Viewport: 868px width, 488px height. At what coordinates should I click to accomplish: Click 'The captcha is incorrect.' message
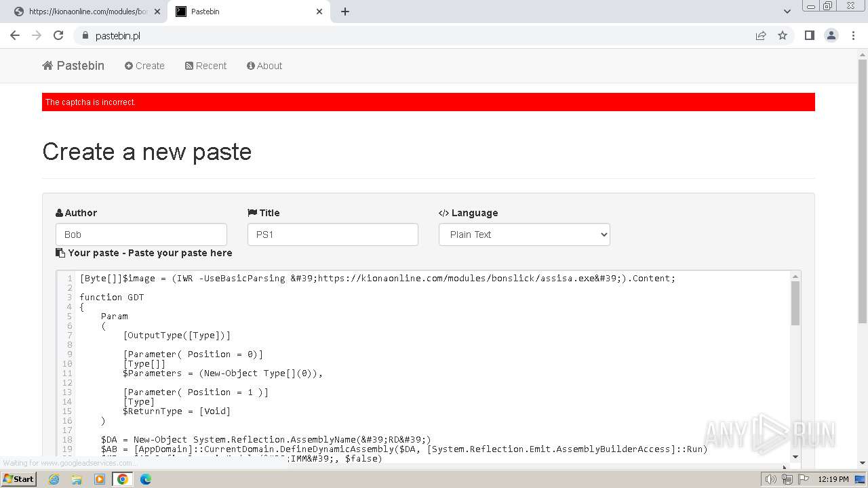tap(91, 102)
